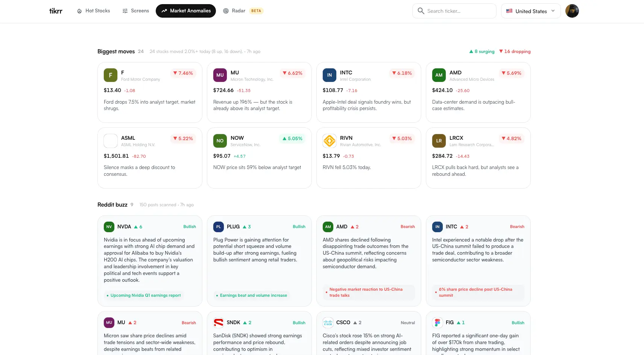
Task: Open 'Earnings beat and volume increase' tag
Action: pos(252,296)
